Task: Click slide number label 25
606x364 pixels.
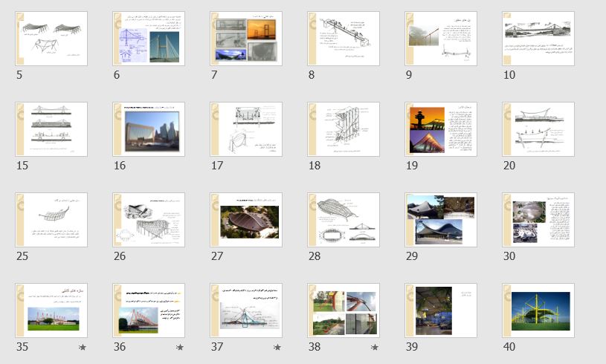Action: (22, 256)
